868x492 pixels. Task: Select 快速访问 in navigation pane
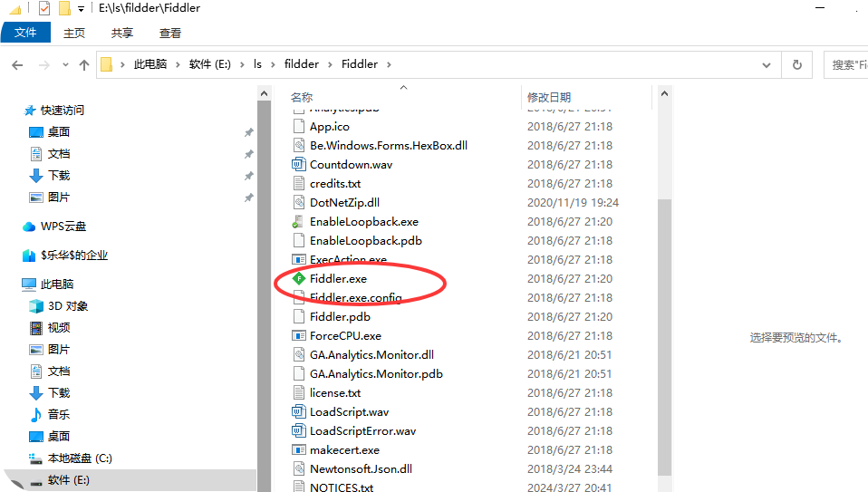tap(62, 111)
